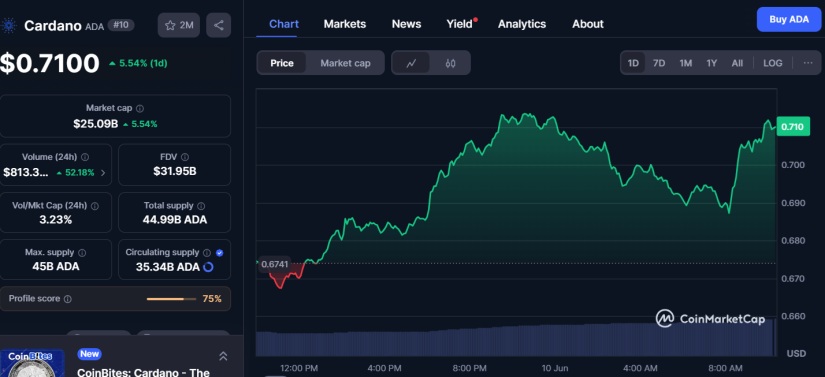Image resolution: width=825 pixels, height=377 pixels.
Task: Set chart range to All
Action: point(737,63)
